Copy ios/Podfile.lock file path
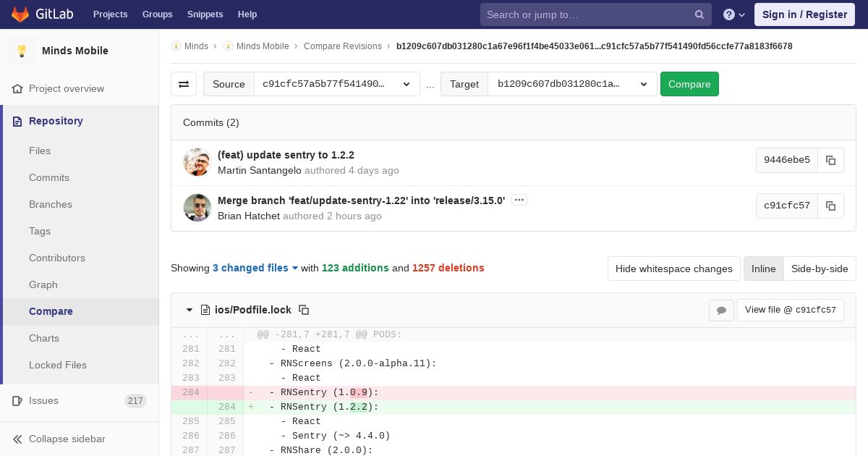The height and width of the screenshot is (456, 868). click(304, 310)
